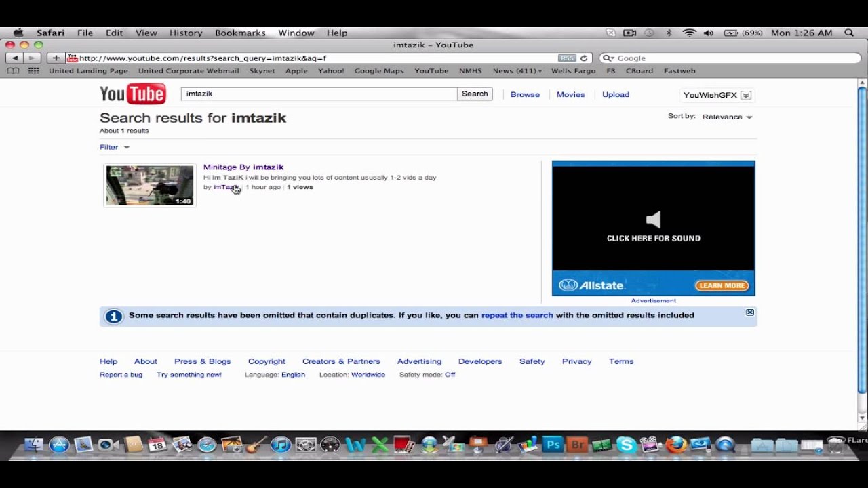Click the ad's sound speaker icon
The width and height of the screenshot is (868, 488).
tap(653, 220)
